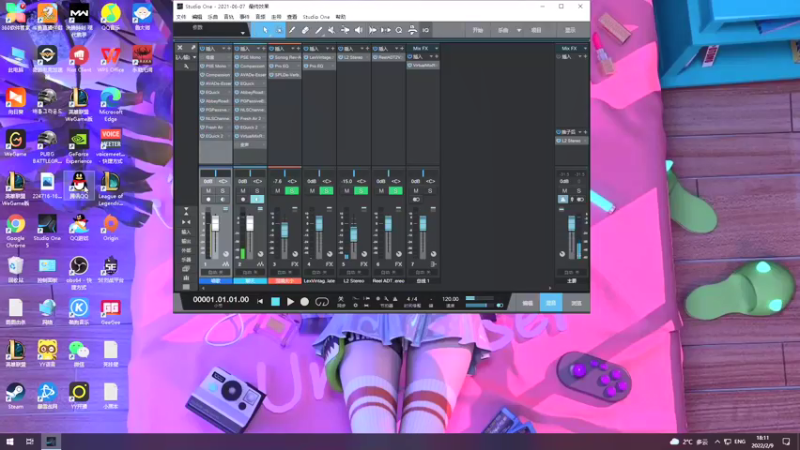Screen dimensions: 800x450
Task: Open FX icon on channel 3
Action: click(294, 264)
